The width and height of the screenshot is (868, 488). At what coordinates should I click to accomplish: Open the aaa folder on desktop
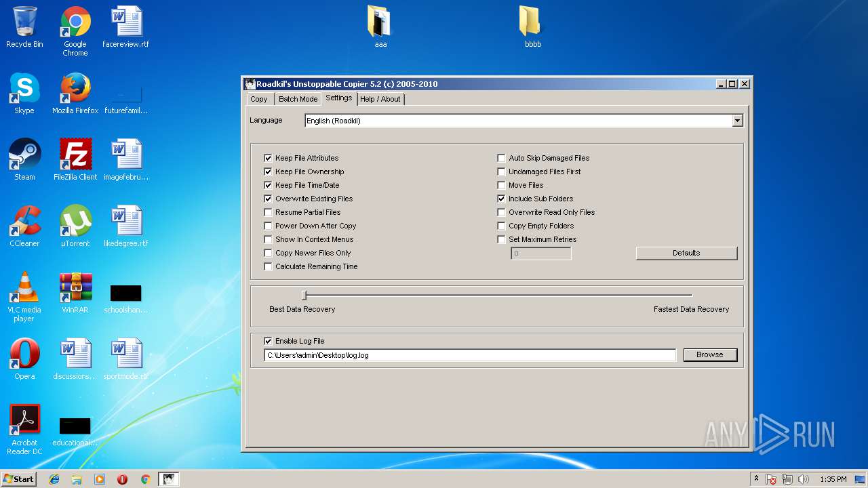pyautogui.click(x=380, y=27)
